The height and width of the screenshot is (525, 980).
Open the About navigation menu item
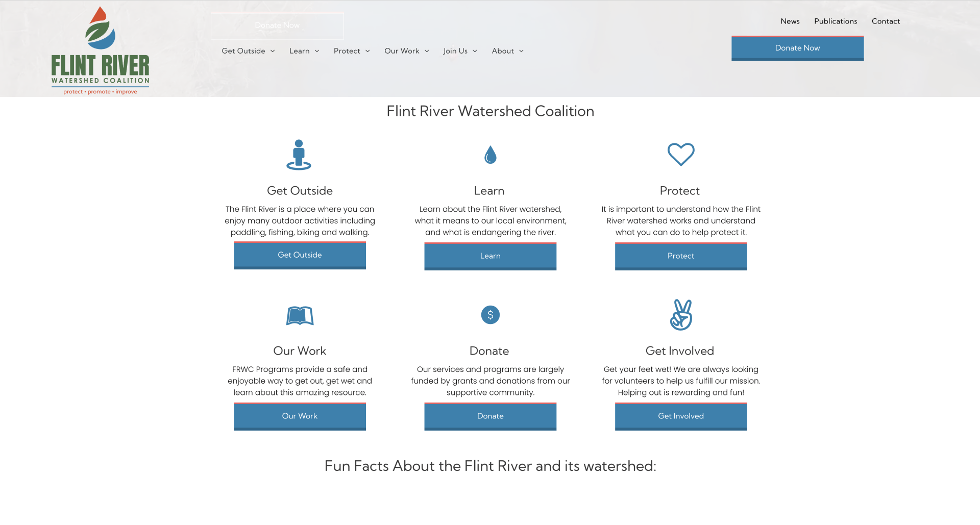click(x=503, y=51)
